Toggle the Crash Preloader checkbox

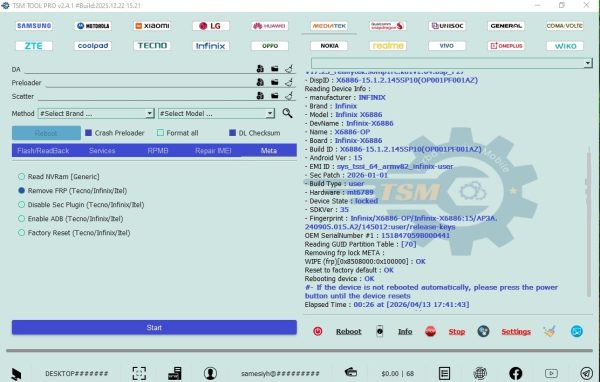tap(88, 133)
